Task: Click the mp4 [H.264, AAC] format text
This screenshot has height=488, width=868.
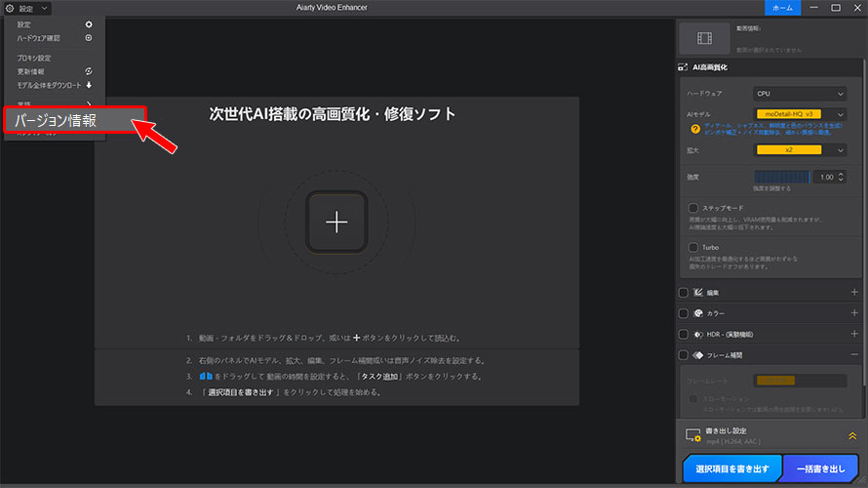Action: click(733, 441)
